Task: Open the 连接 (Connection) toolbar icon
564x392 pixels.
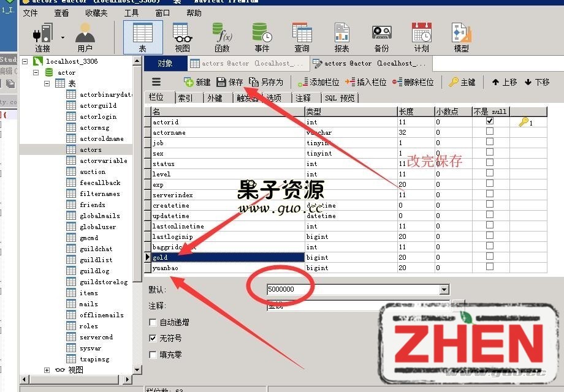Action: click(x=42, y=37)
